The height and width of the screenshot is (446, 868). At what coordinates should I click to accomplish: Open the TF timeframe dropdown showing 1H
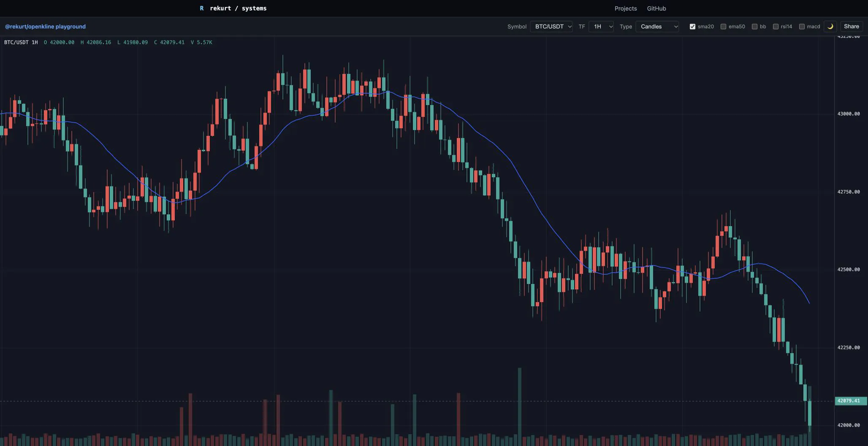[601, 27]
